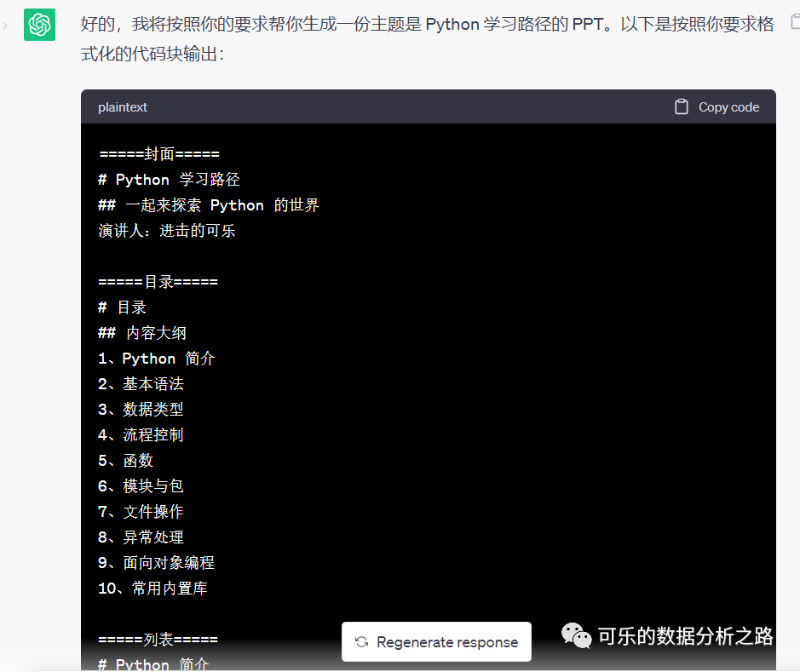The height and width of the screenshot is (672, 800).
Task: Click the Regenerate response button
Action: [436, 641]
